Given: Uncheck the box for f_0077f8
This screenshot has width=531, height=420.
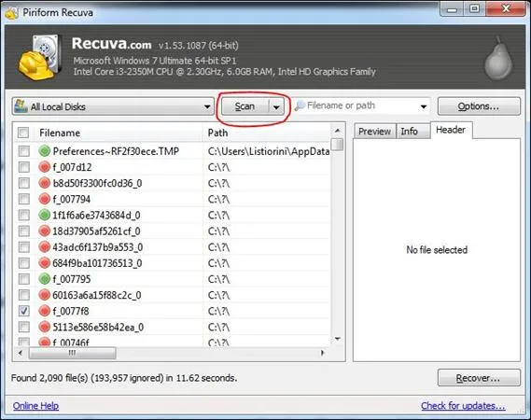Looking at the screenshot, I should pos(23,311).
